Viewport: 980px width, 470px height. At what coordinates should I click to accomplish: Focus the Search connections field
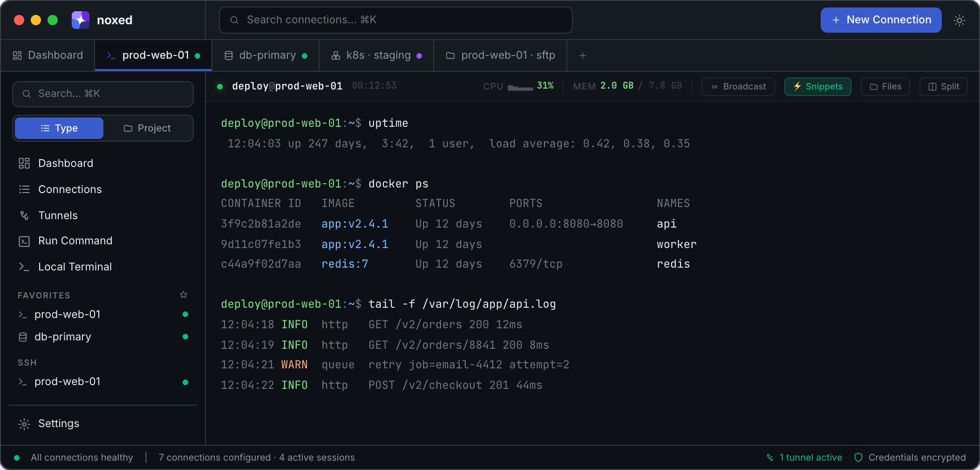(395, 20)
